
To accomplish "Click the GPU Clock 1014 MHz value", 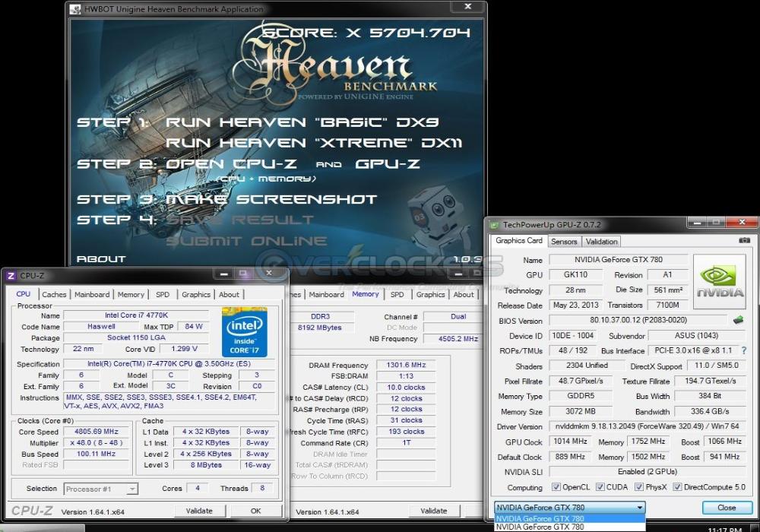I will [x=570, y=441].
